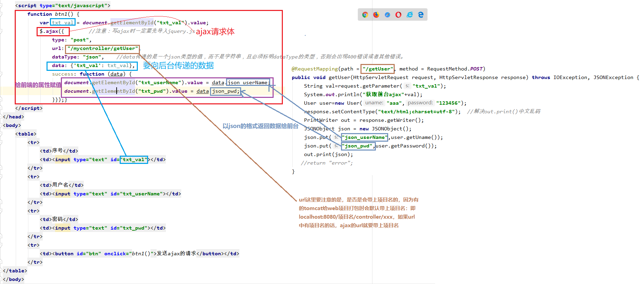Click the '$.ajax({' call

[52, 31]
